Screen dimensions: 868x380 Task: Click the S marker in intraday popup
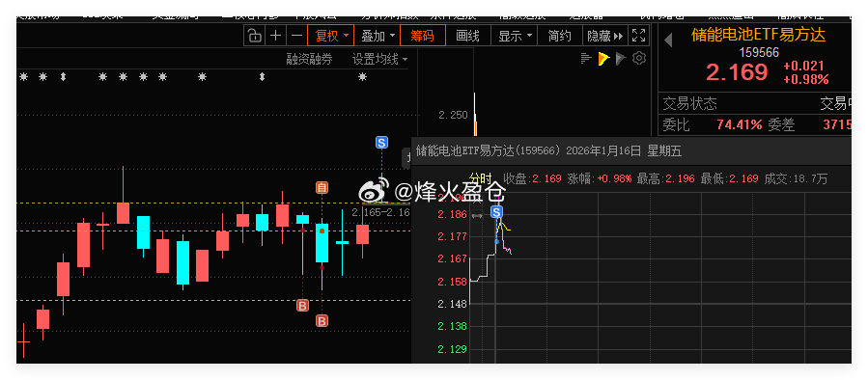coord(496,212)
